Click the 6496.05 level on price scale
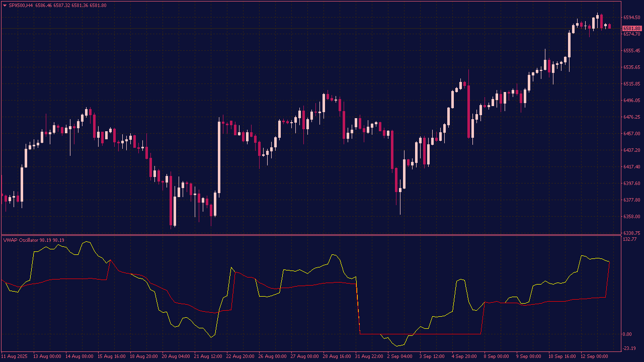The width and height of the screenshot is (644, 362). (631, 101)
